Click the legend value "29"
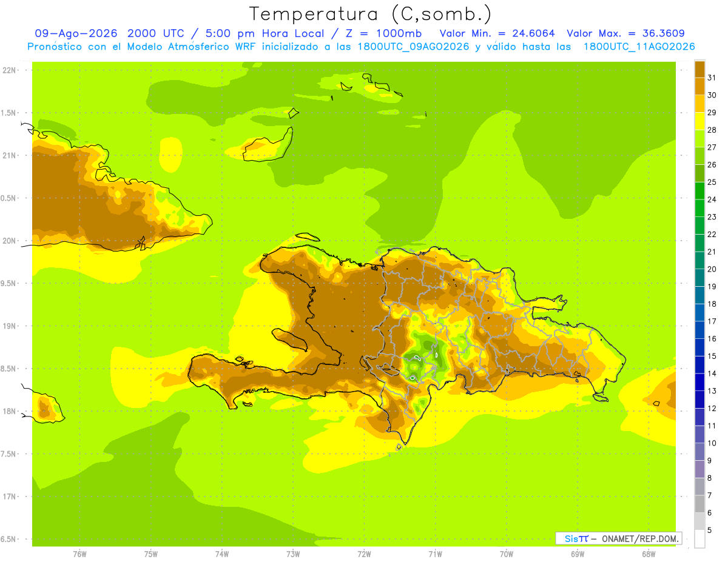Screen dimensions: 728x562 (x=712, y=112)
